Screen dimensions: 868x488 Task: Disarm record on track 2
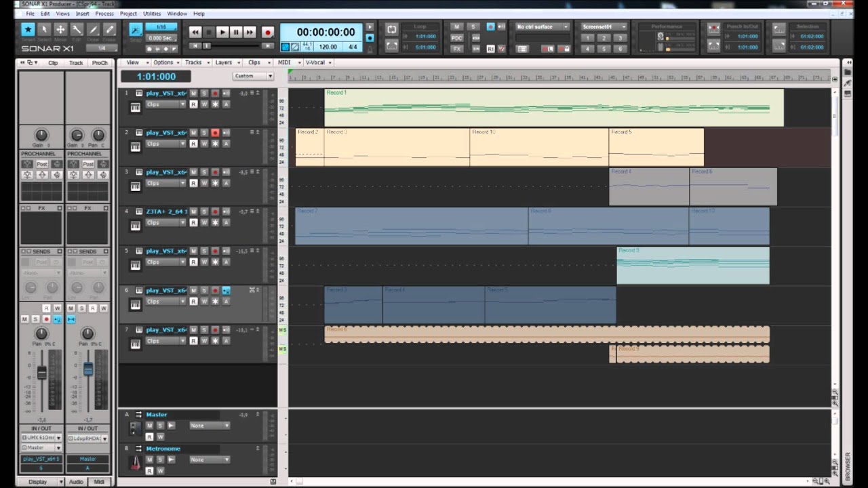(x=215, y=133)
